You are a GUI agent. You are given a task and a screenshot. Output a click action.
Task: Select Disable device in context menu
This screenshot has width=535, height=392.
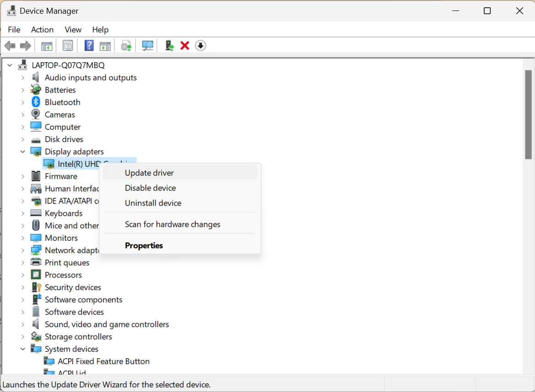(150, 188)
